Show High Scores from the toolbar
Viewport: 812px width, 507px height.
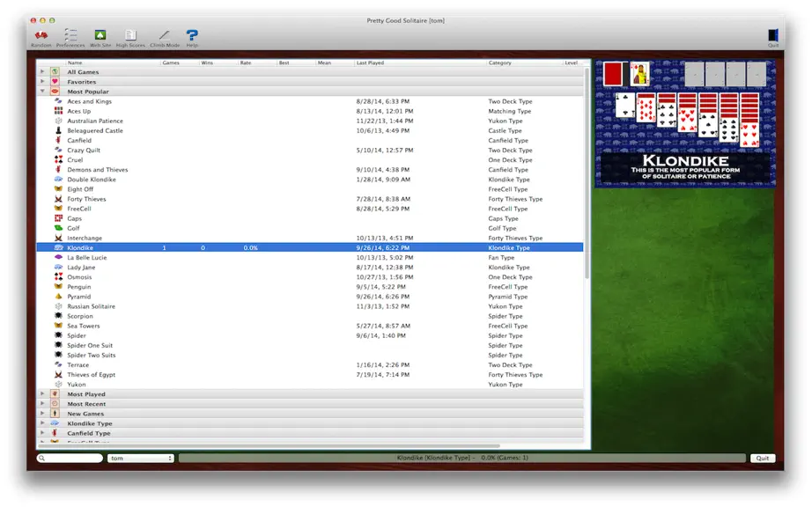tap(130, 35)
